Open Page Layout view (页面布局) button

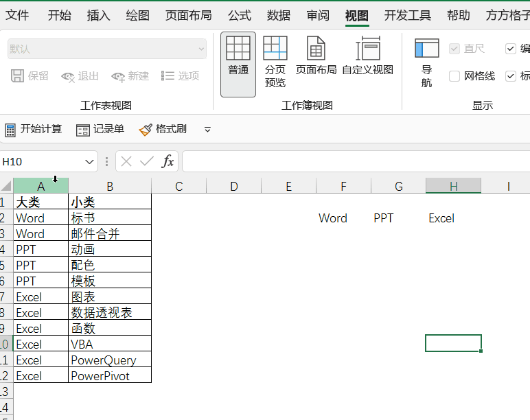click(316, 56)
